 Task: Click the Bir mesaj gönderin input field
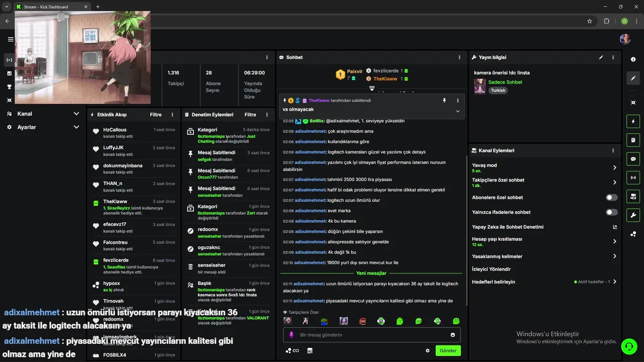click(x=372, y=335)
